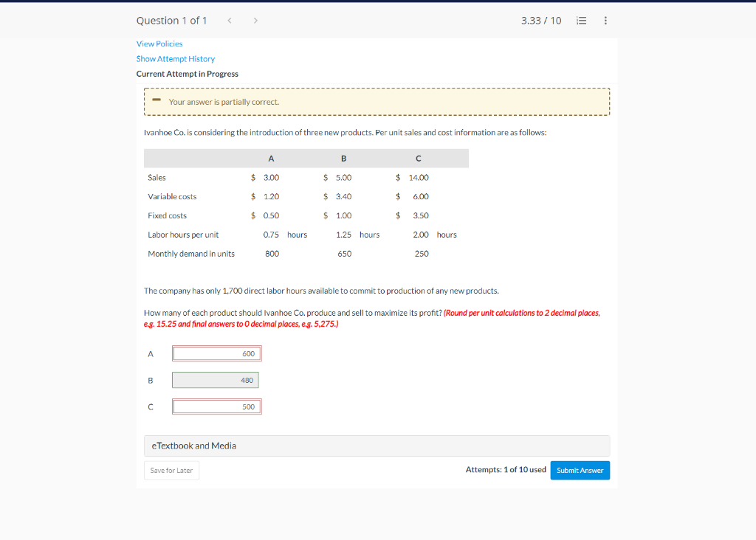The width and height of the screenshot is (756, 540).
Task: Click the partially correct warning banner
Action: coord(377,101)
